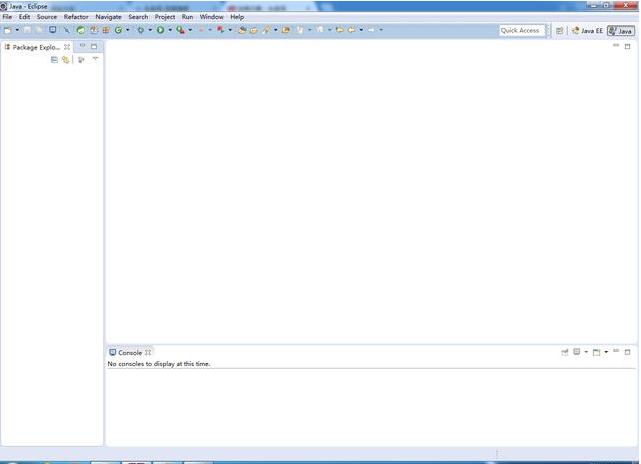Switch to the Java EE perspective
This screenshot has width=641, height=464.
click(x=587, y=31)
